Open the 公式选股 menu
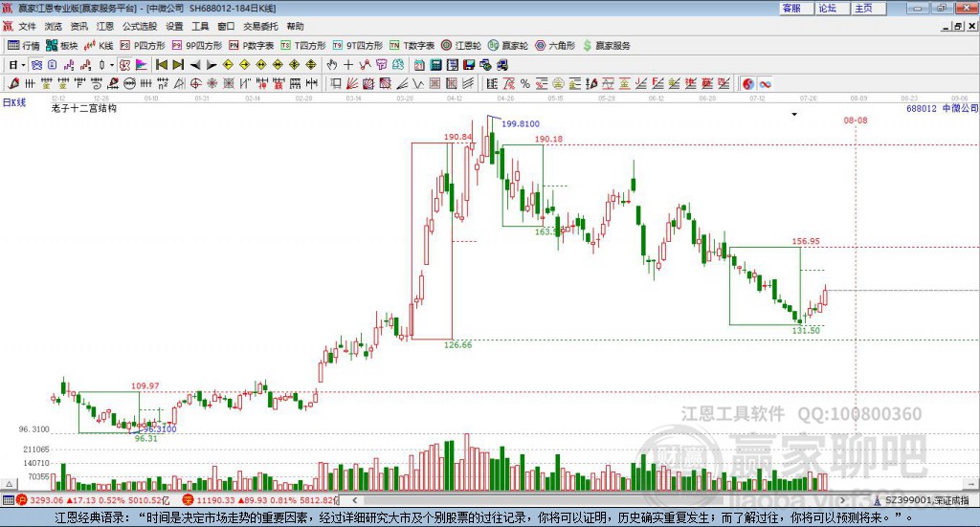Screen dimensions: 980x527 [140, 26]
